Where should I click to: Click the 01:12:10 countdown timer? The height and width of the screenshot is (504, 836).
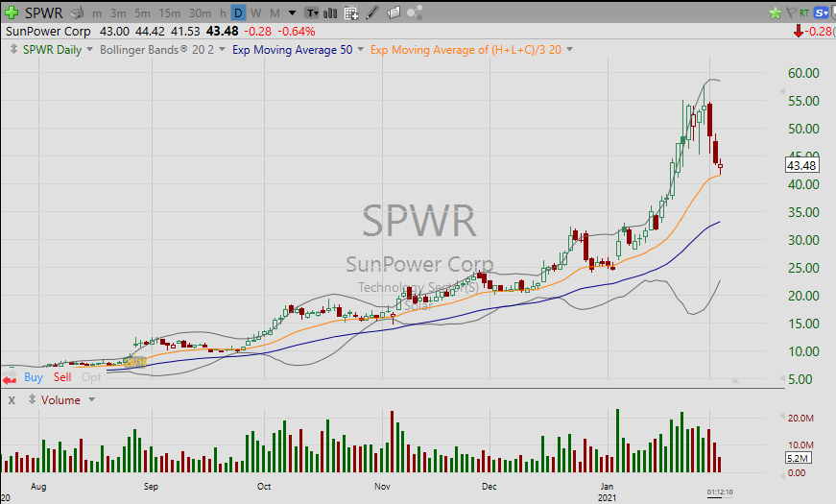[x=720, y=492]
